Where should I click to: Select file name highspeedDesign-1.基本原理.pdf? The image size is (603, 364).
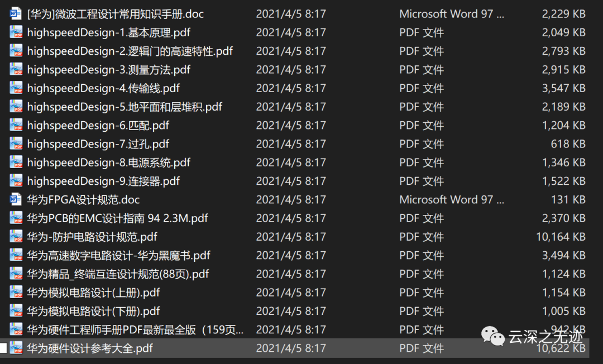point(108,32)
